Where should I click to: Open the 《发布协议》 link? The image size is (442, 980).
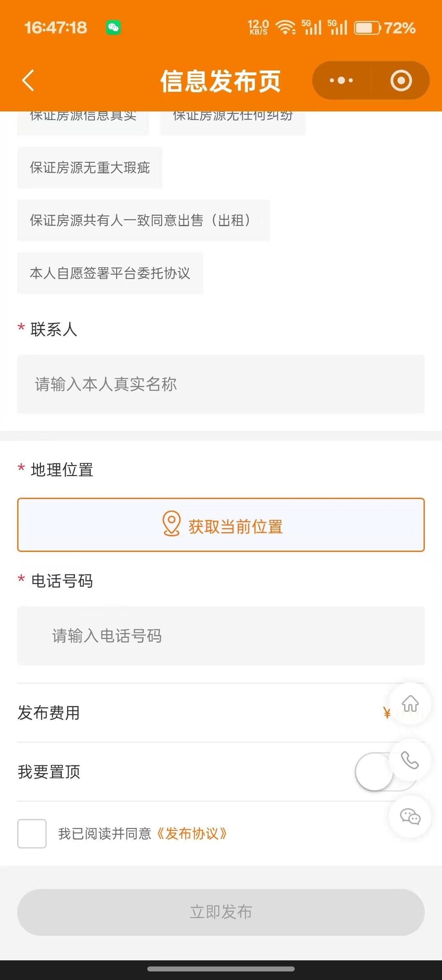pyautogui.click(x=192, y=834)
